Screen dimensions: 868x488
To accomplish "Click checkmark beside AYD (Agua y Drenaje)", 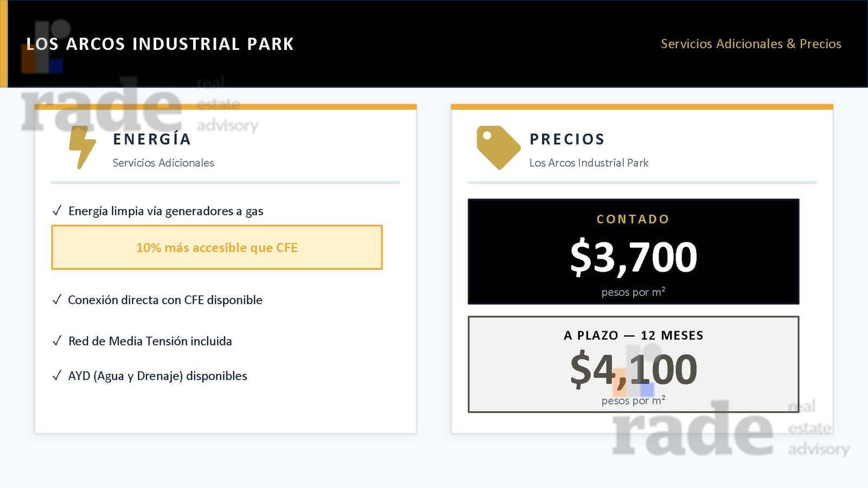I will pyautogui.click(x=57, y=376).
